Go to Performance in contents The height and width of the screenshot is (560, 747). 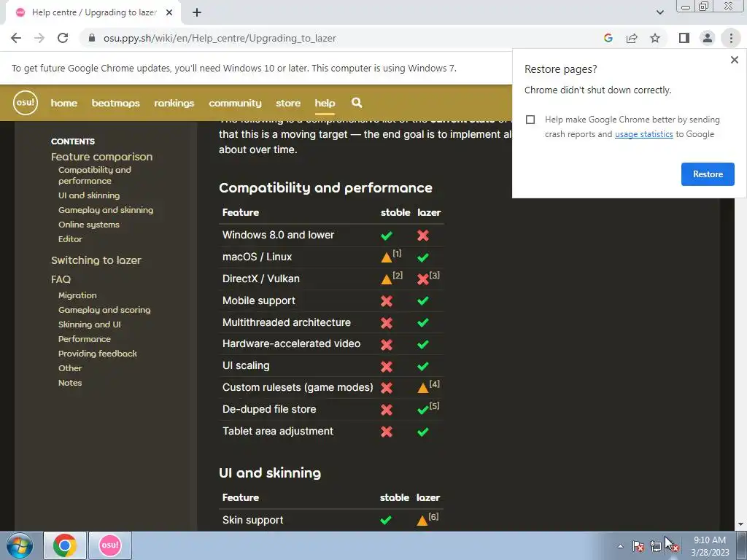[x=85, y=339]
